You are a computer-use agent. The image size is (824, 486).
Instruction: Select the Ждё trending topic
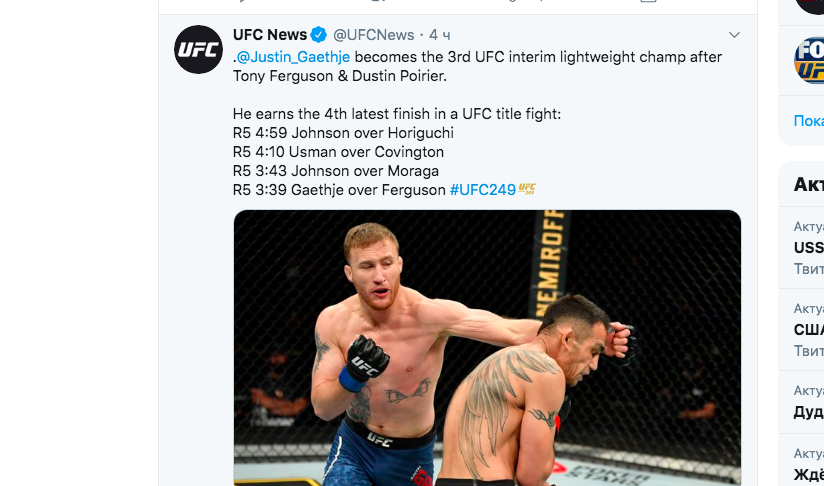pyautogui.click(x=809, y=474)
